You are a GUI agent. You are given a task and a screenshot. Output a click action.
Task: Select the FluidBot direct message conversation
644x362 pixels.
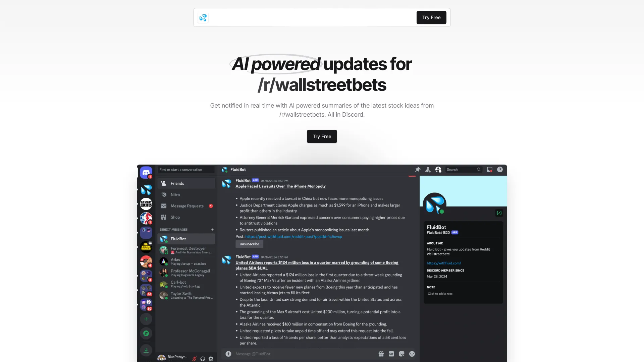(x=186, y=238)
